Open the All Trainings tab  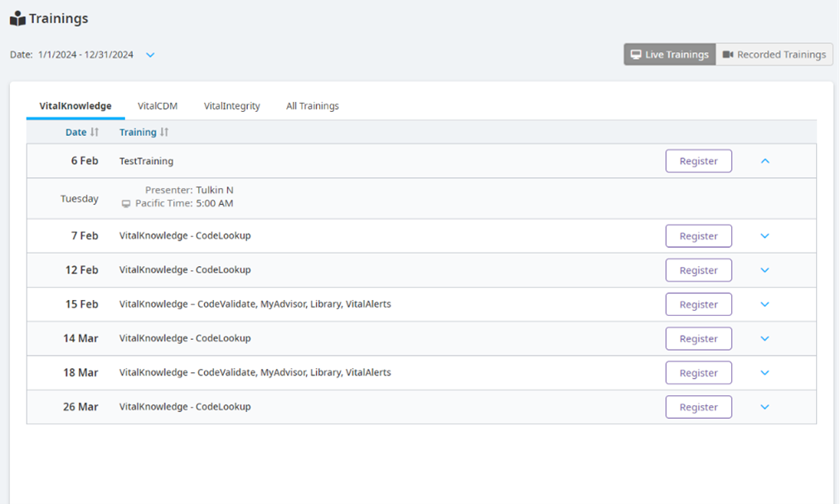coord(313,105)
